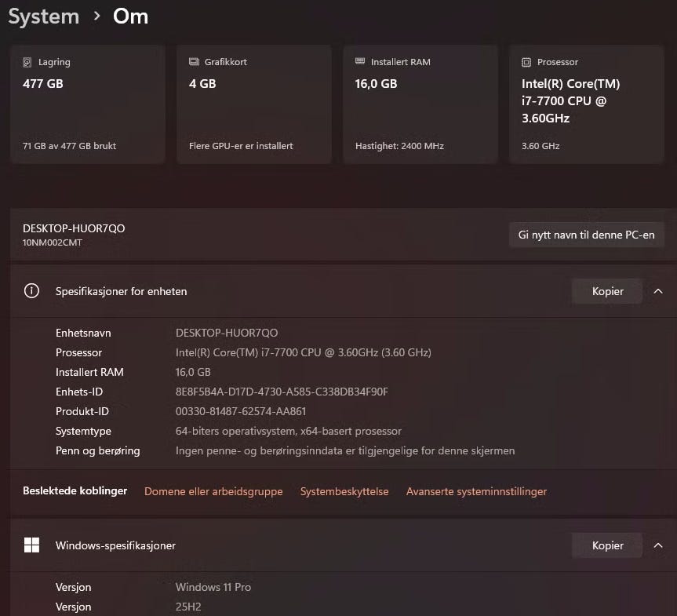Click the Installert RAM memory icon

click(360, 61)
